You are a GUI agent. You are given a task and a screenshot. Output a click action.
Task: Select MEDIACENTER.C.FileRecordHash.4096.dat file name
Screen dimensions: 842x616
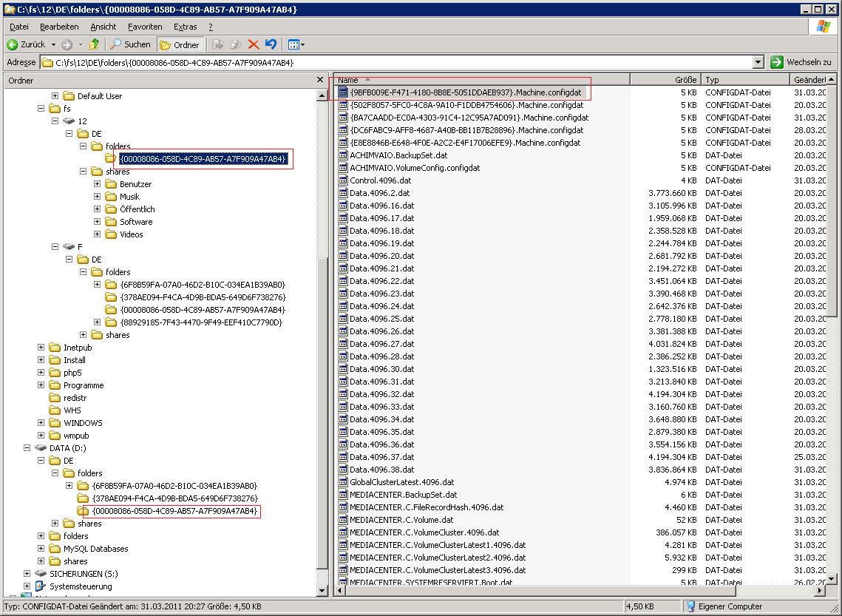pyautogui.click(x=427, y=507)
